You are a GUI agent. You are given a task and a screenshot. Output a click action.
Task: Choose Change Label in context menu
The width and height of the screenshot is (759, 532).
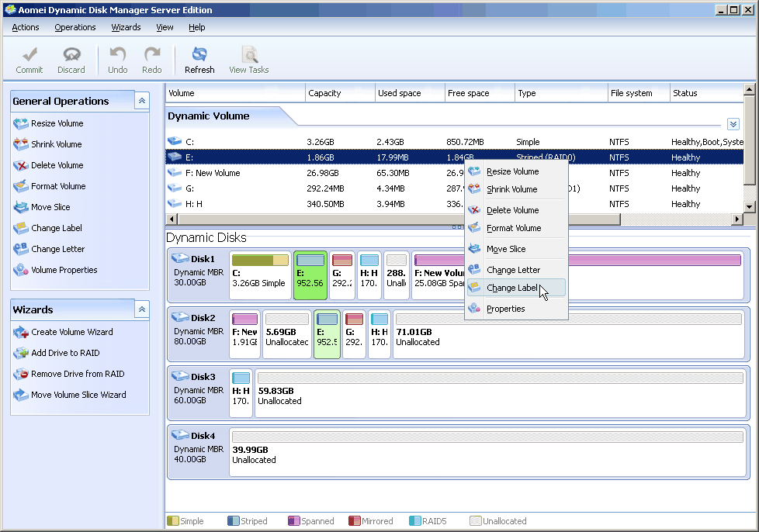point(511,288)
